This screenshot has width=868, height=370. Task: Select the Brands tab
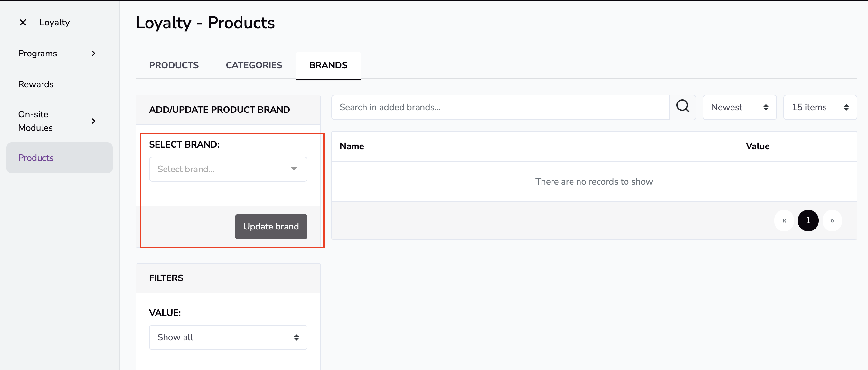click(x=328, y=65)
